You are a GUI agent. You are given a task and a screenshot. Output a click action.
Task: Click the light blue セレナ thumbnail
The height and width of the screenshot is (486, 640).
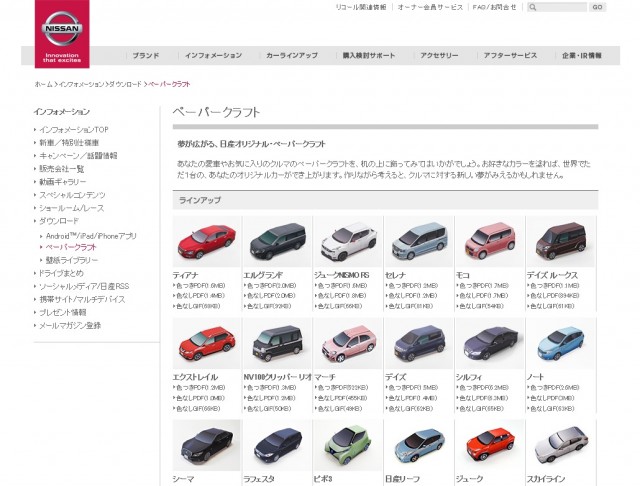419,242
